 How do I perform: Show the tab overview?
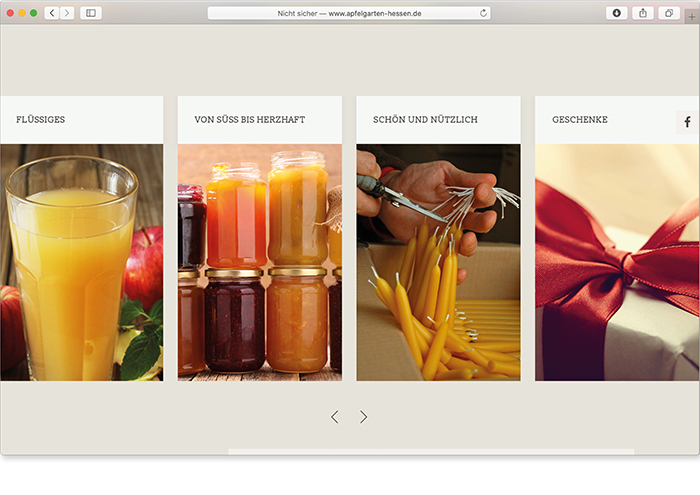(668, 13)
